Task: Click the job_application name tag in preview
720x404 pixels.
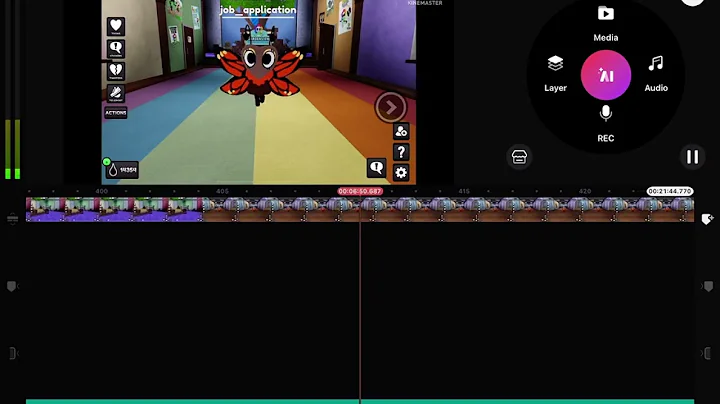Action: [258, 10]
